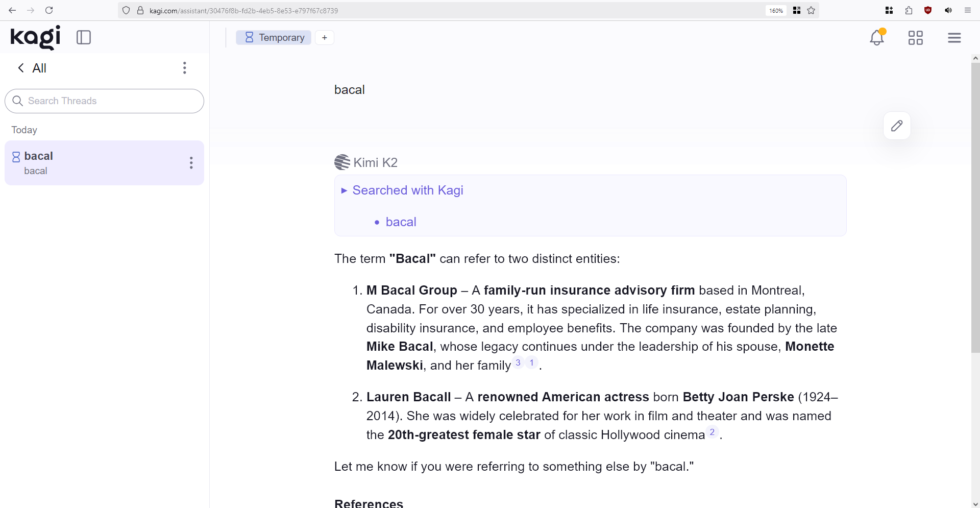Image resolution: width=980 pixels, height=508 pixels.
Task: Open the apps grid icon
Action: 915,38
